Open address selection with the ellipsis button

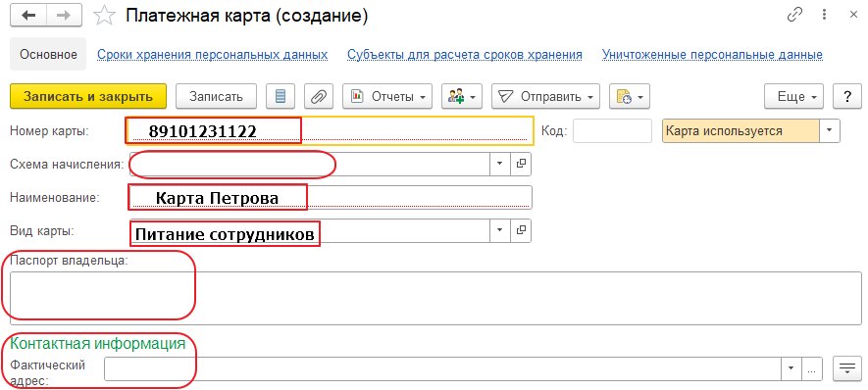(x=811, y=369)
